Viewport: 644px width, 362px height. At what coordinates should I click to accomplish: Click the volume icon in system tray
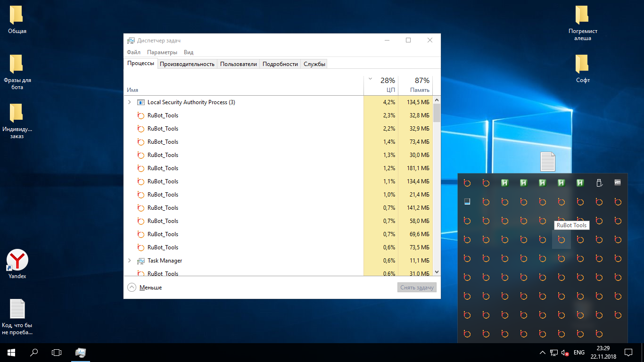point(565,353)
